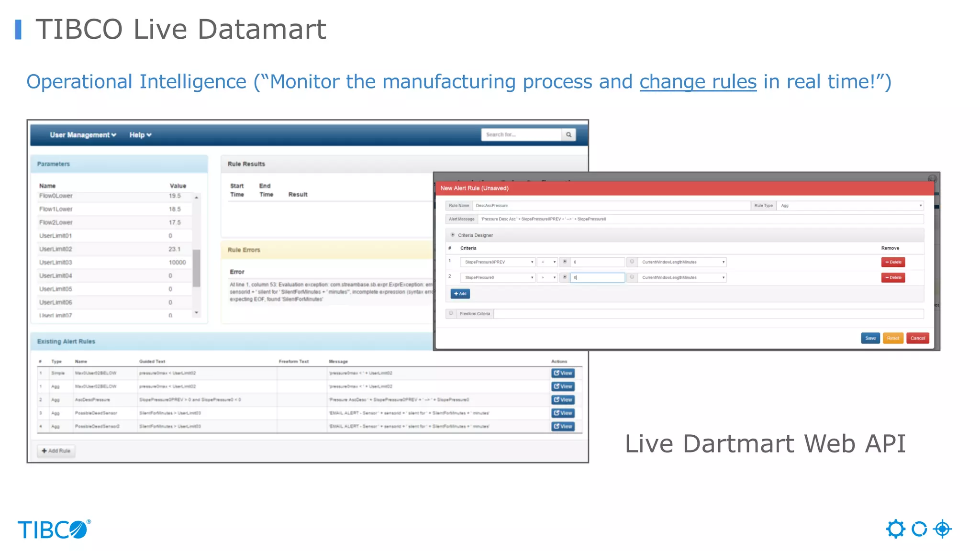Click the Parameters scroll up arrow
The height and width of the screenshot is (551, 980).
196,198
